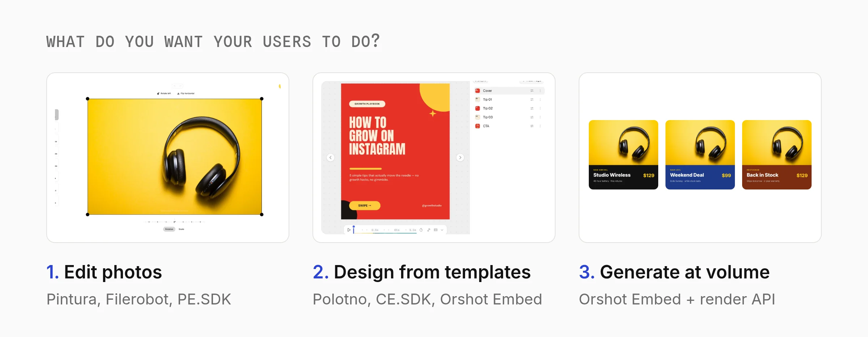
Task: Select the Studio Wireless product card
Action: pos(624,155)
